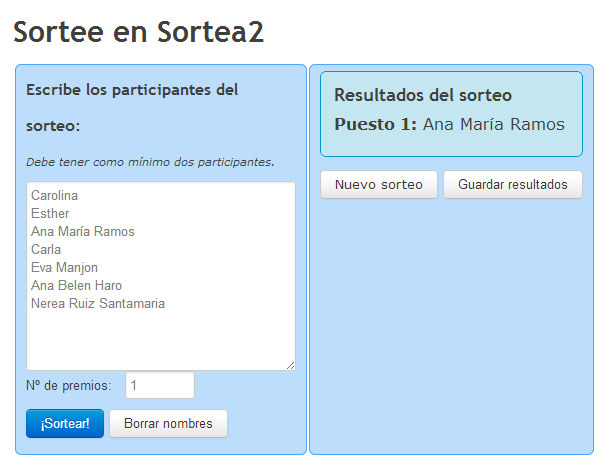Click the Nº de premios label
This screenshot has height=467, width=612.
click(x=69, y=386)
